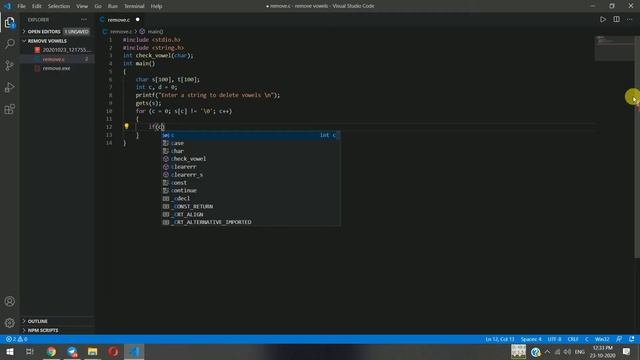The height and width of the screenshot is (360, 640).
Task: Expand the NPM Scripts section
Action: point(57,330)
